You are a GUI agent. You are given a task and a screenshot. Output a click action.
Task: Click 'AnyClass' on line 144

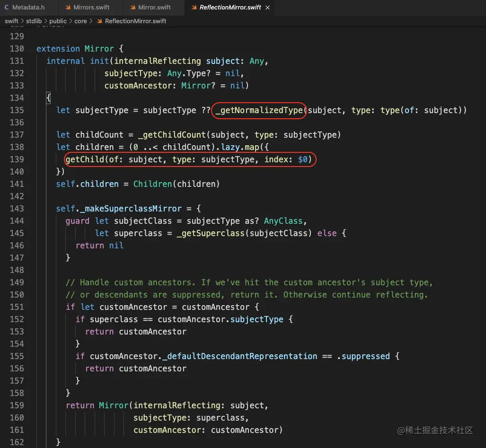coord(283,221)
